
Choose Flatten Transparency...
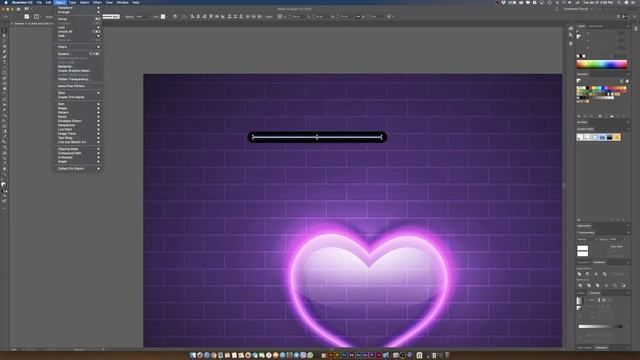point(78,79)
